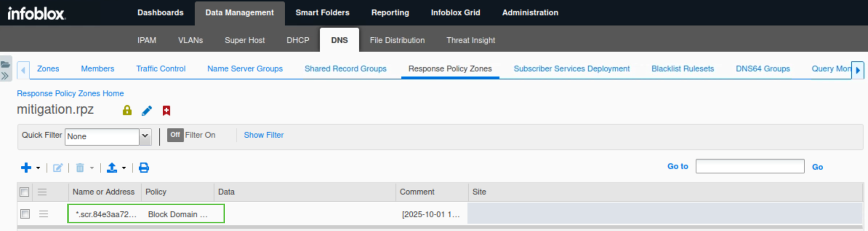Click the row hamburger menu icon

pyautogui.click(x=43, y=214)
